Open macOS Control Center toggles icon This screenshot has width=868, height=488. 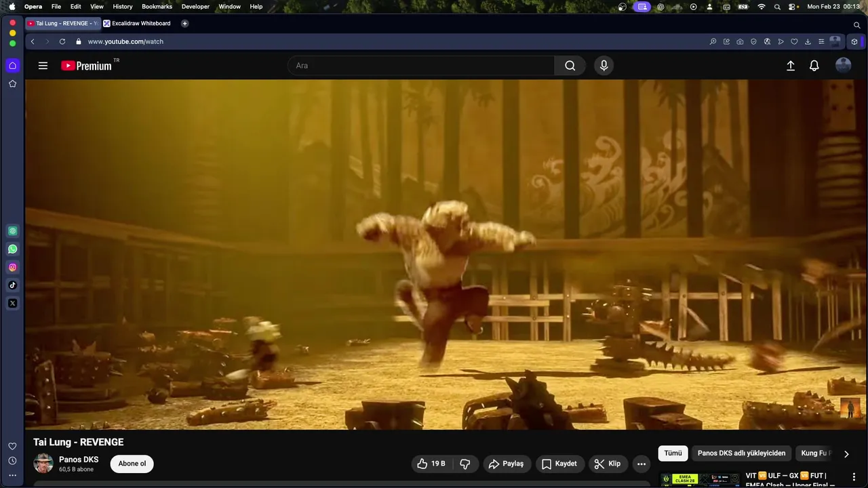[x=793, y=6]
